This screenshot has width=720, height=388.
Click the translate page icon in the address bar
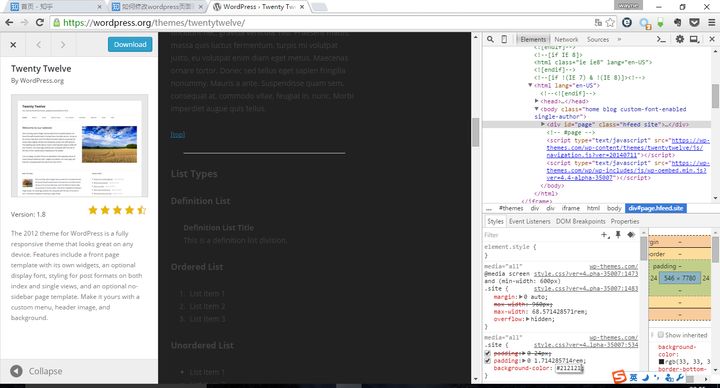point(598,22)
